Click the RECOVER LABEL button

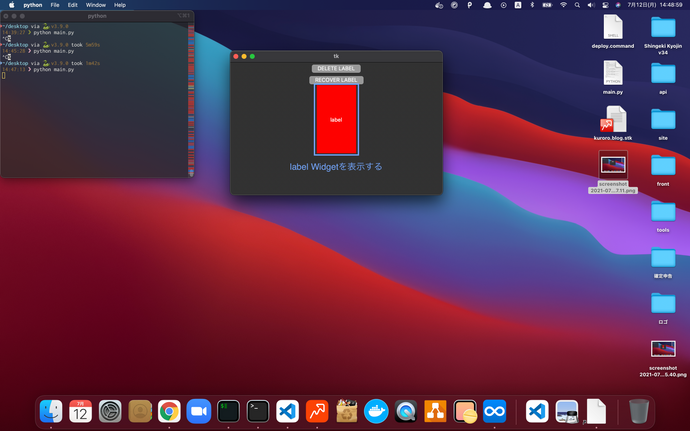(336, 80)
